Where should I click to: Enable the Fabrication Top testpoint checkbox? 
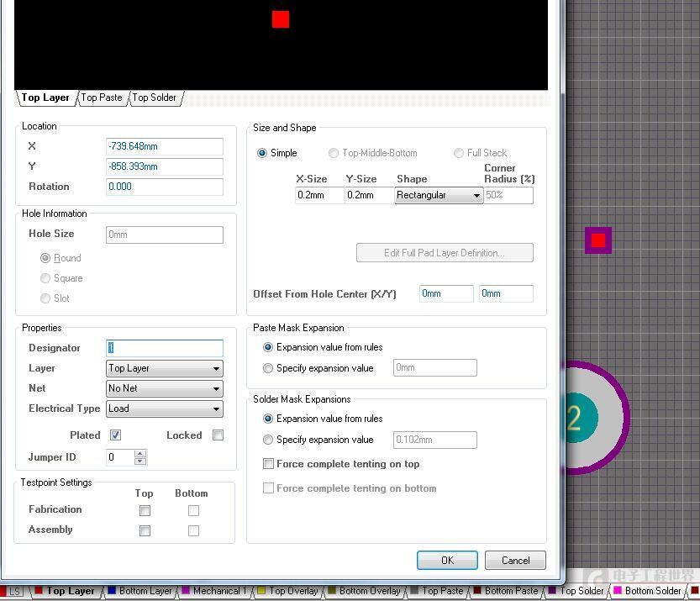[x=145, y=510]
